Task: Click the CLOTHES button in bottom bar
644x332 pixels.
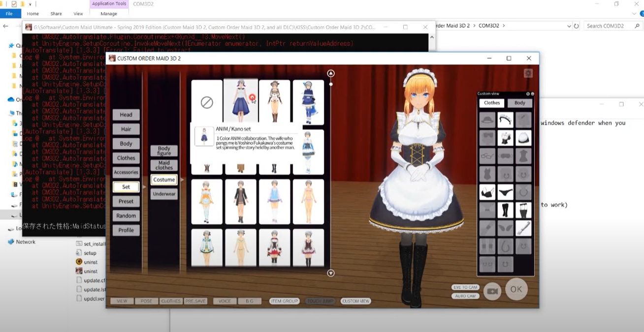Action: pos(171,301)
